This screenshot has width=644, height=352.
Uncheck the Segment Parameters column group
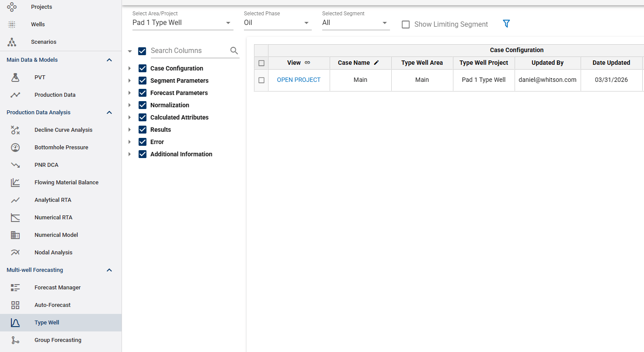[142, 81]
